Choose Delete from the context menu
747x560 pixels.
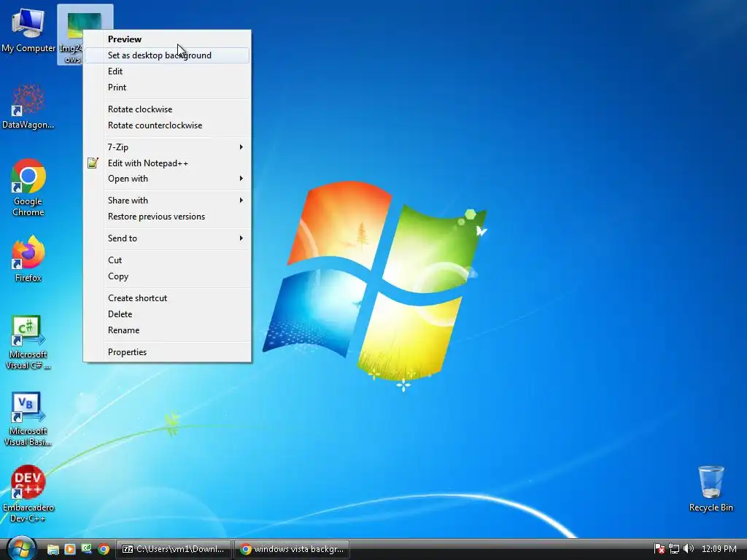click(167, 314)
